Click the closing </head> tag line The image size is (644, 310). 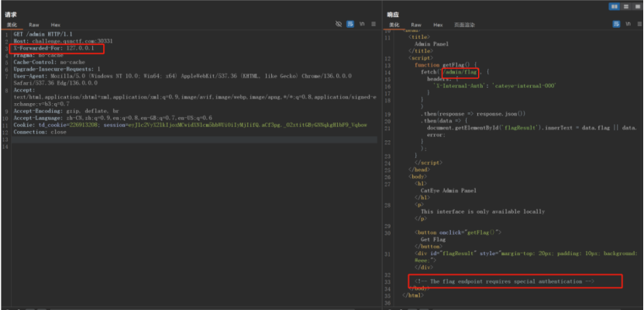tap(419, 170)
